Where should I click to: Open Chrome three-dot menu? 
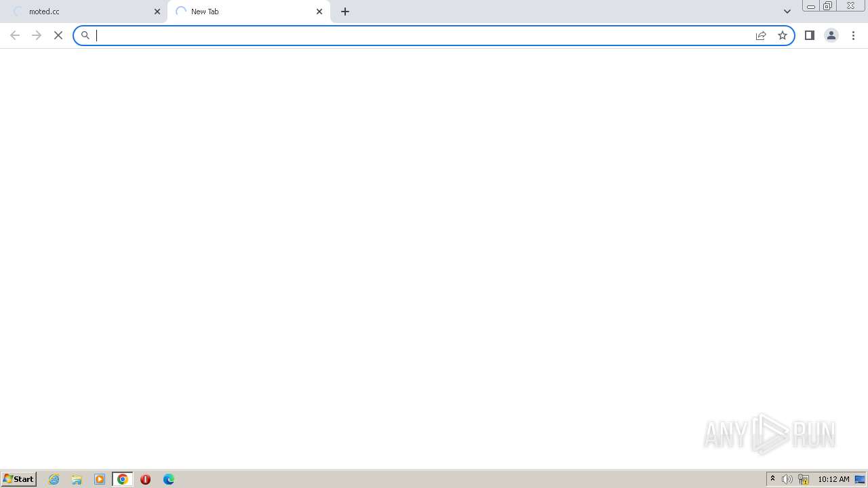[x=853, y=35]
